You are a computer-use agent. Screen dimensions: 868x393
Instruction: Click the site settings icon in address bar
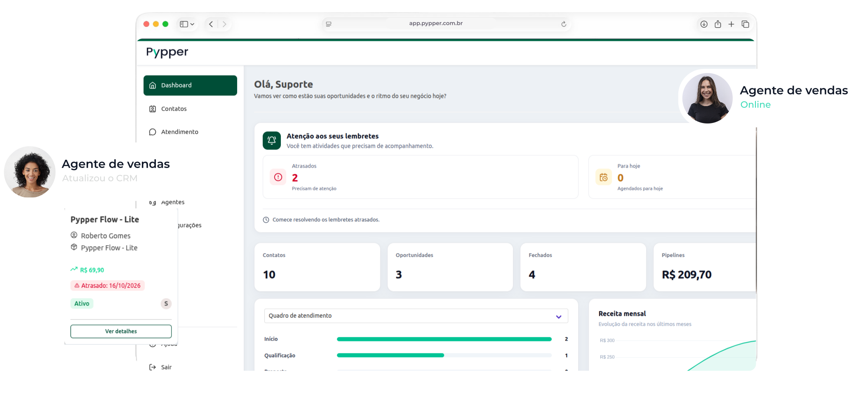pos(329,24)
